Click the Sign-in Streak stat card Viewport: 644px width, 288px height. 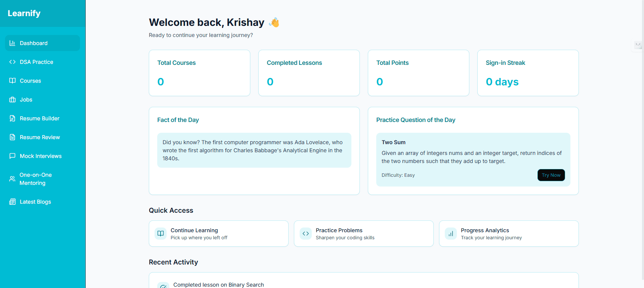528,73
